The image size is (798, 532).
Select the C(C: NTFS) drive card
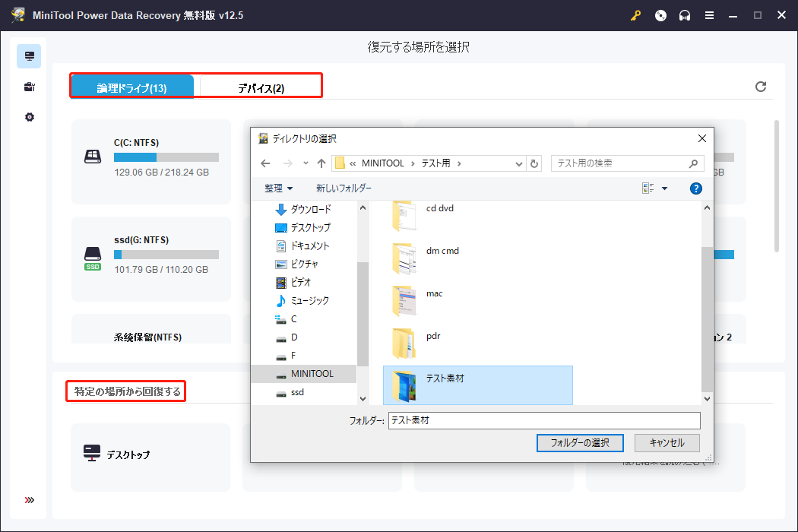click(x=151, y=162)
